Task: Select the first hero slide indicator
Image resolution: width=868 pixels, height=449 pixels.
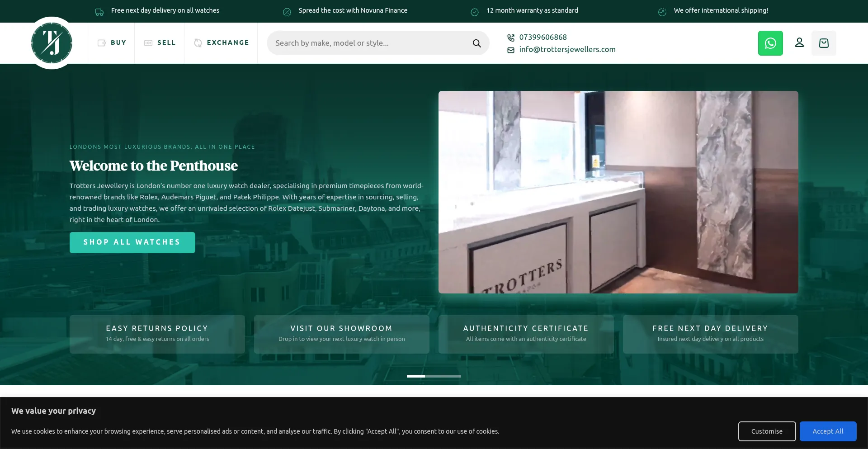Action: tap(416, 376)
